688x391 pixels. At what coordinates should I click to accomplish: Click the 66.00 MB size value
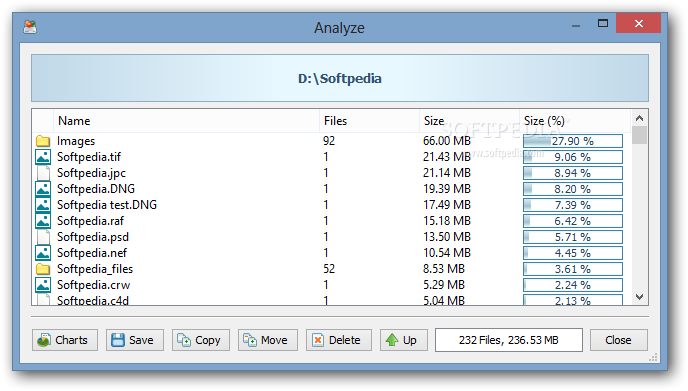click(x=447, y=141)
